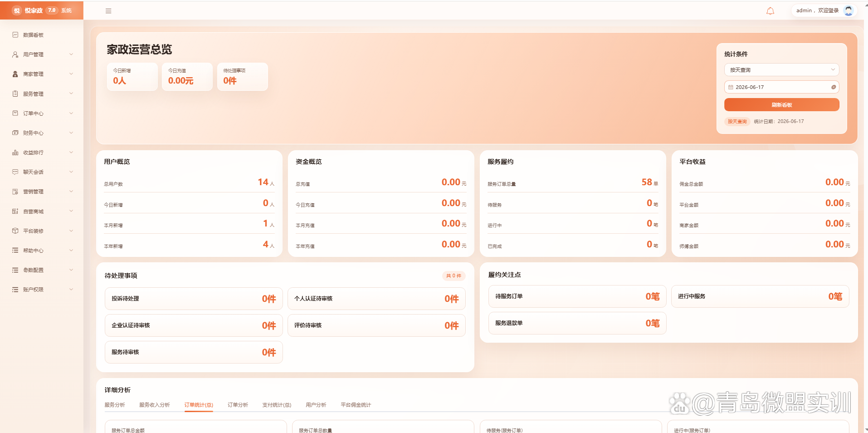868x433 pixels.
Task: Open notifications via the bell icon
Action: pos(770,11)
